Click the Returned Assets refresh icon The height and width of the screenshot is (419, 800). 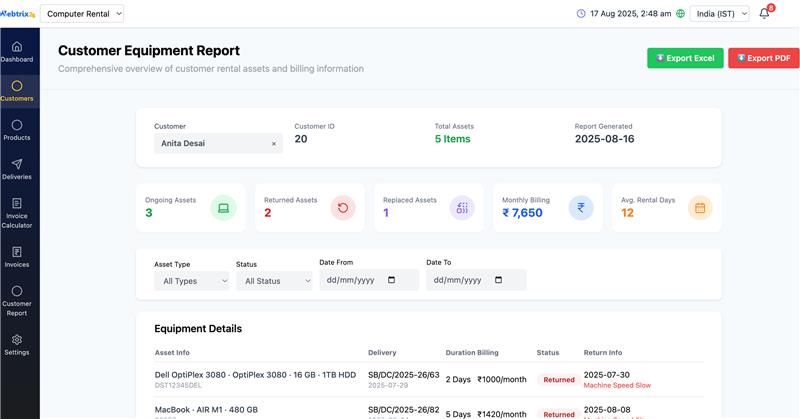pyautogui.click(x=342, y=208)
